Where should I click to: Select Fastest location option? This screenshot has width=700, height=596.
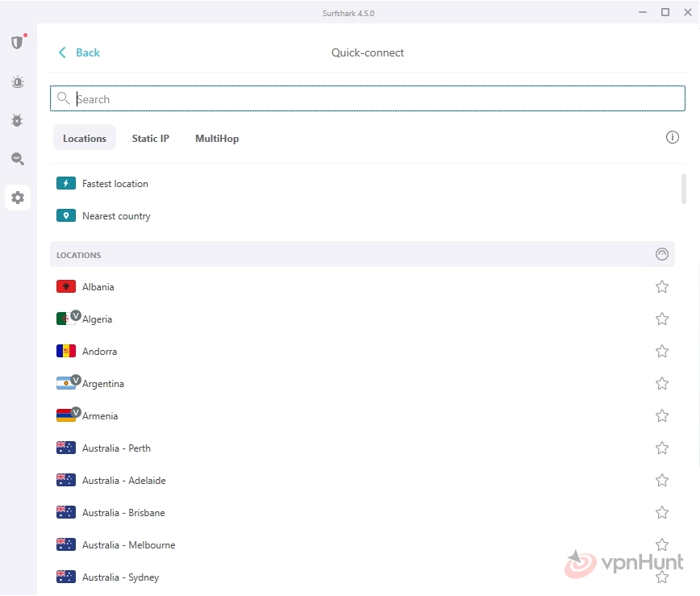coord(115,184)
